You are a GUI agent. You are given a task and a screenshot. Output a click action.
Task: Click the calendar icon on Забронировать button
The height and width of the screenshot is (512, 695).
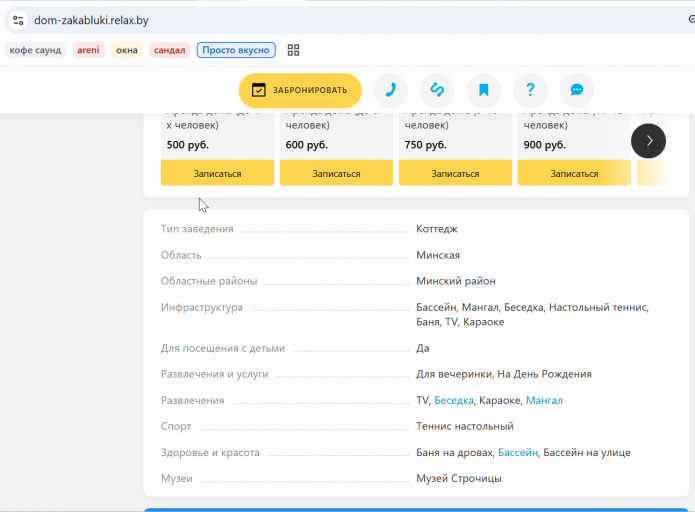click(x=258, y=90)
